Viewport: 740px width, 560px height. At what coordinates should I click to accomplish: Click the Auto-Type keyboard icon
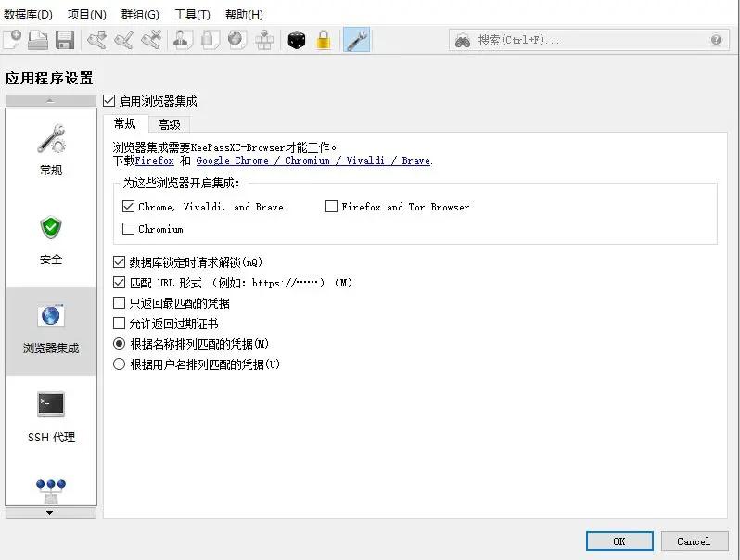tap(264, 40)
